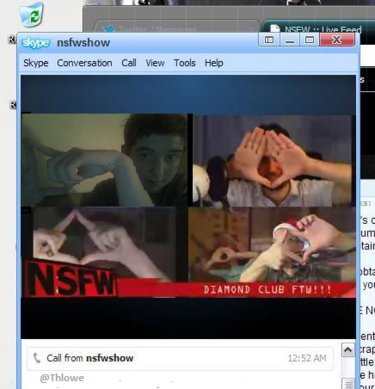Open the Call menu
375x389 pixels.
click(x=129, y=63)
